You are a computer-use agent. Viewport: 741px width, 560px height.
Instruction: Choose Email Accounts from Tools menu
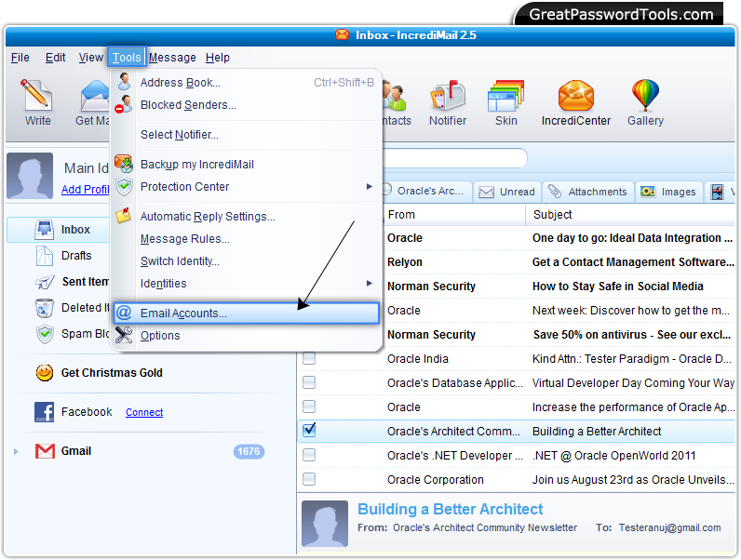[x=183, y=313]
